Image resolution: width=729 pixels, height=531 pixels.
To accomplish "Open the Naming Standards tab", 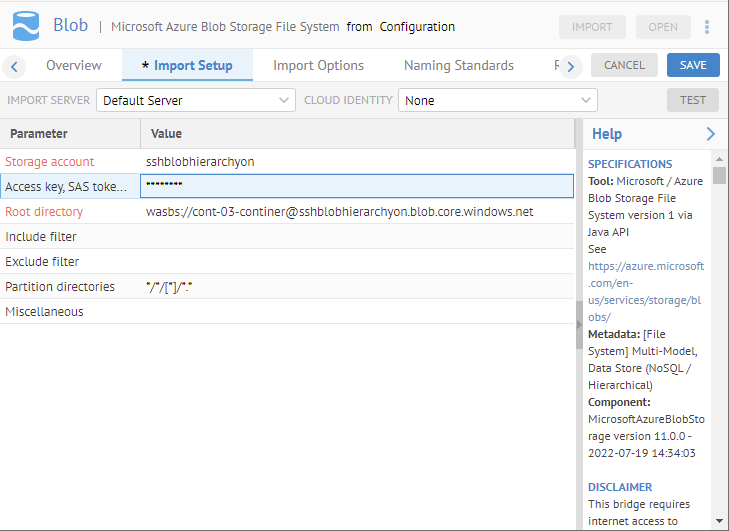I will pyautogui.click(x=458, y=66).
